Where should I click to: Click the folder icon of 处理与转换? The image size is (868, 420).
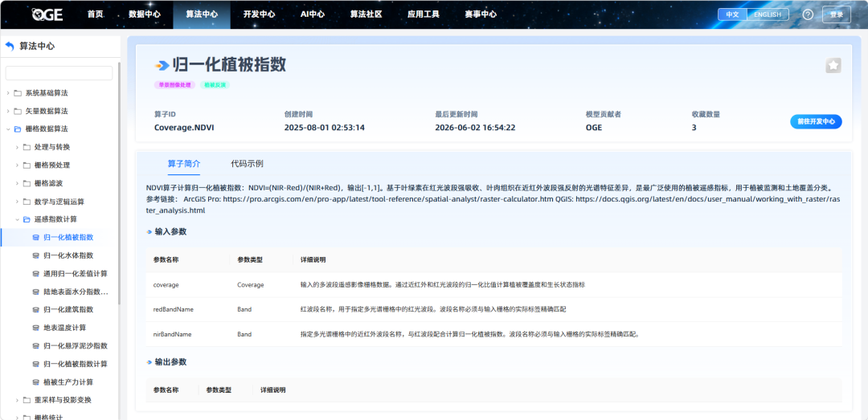(27, 147)
